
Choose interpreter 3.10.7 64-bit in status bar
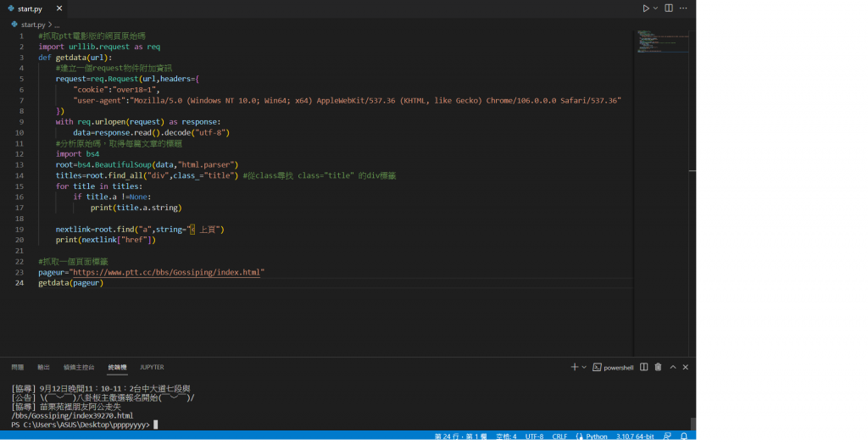coord(635,437)
